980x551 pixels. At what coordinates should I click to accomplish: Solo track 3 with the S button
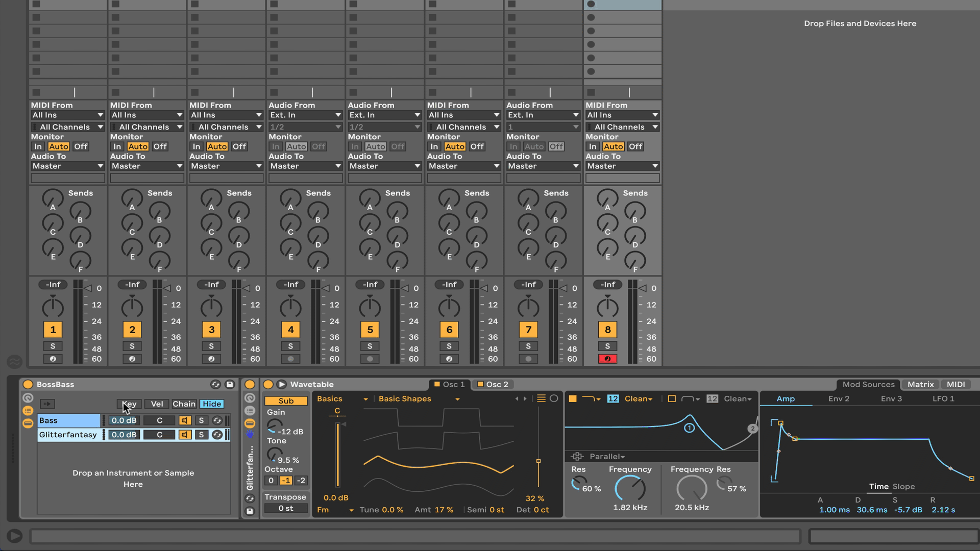[211, 346]
